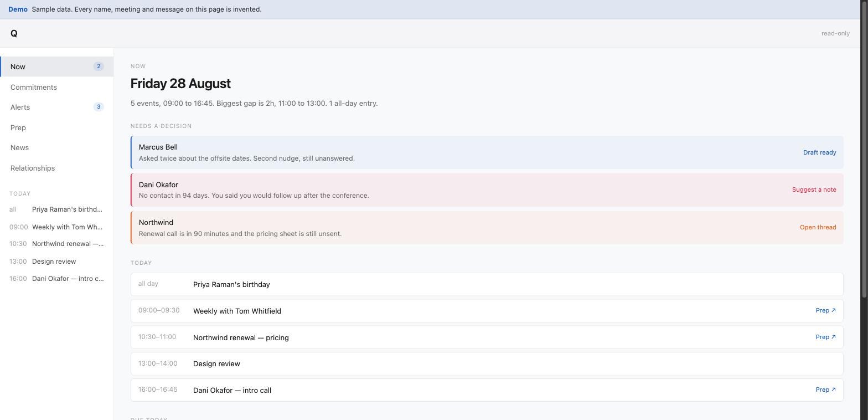Click the Friday 28 August heading
Screen dimensions: 868x420
180,84
